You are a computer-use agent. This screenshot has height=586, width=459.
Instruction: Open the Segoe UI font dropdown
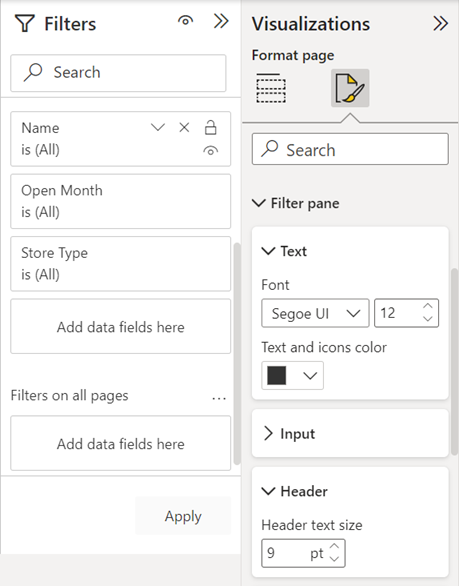315,313
